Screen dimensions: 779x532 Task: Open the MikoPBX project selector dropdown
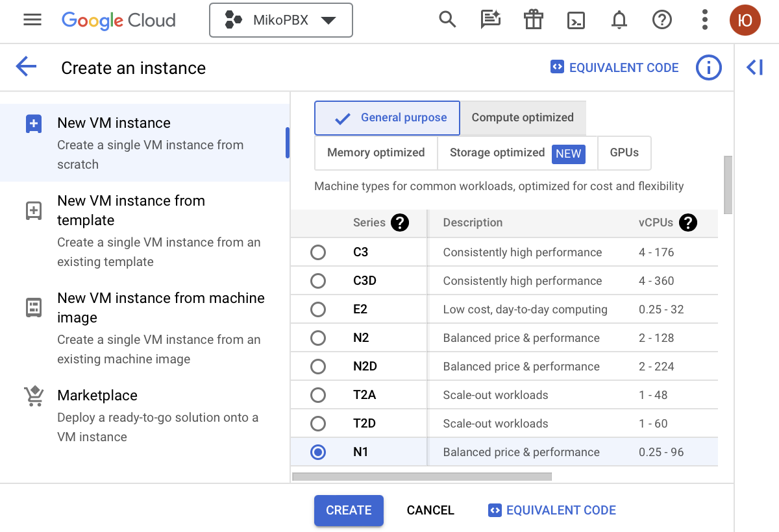click(x=281, y=20)
